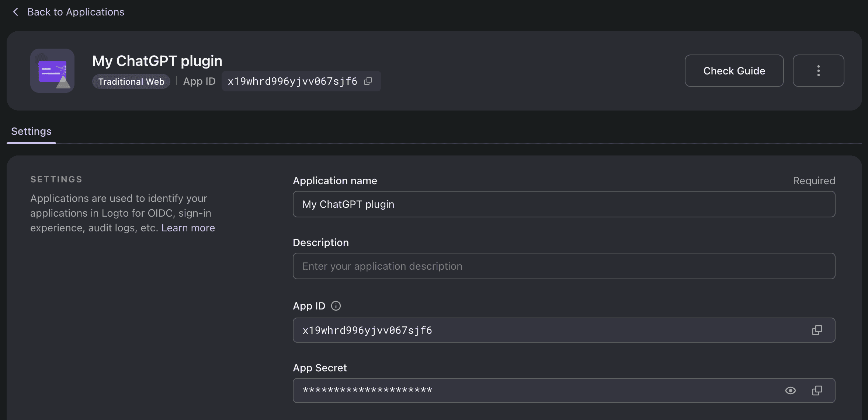868x420 pixels.
Task: Copy the App ID from the settings field
Action: click(817, 330)
